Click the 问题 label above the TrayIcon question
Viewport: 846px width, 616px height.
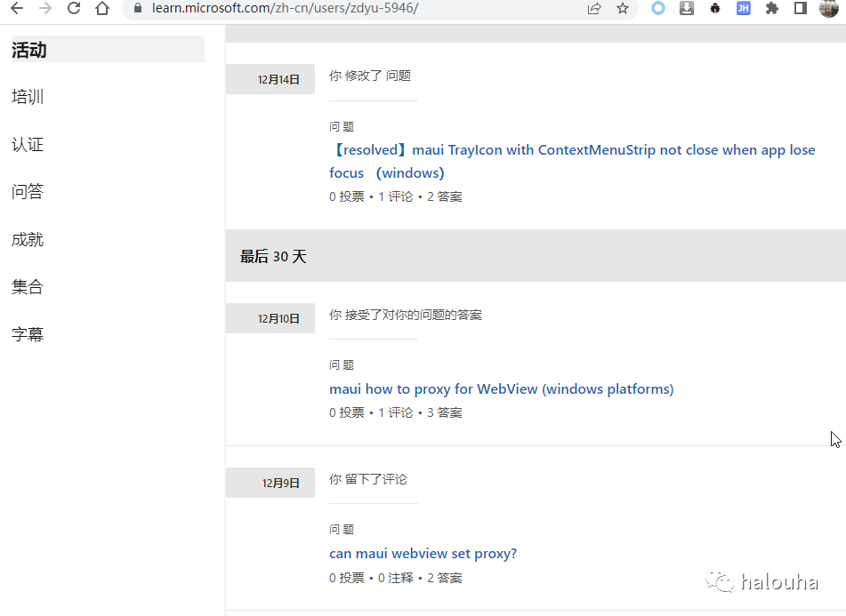coord(342,126)
